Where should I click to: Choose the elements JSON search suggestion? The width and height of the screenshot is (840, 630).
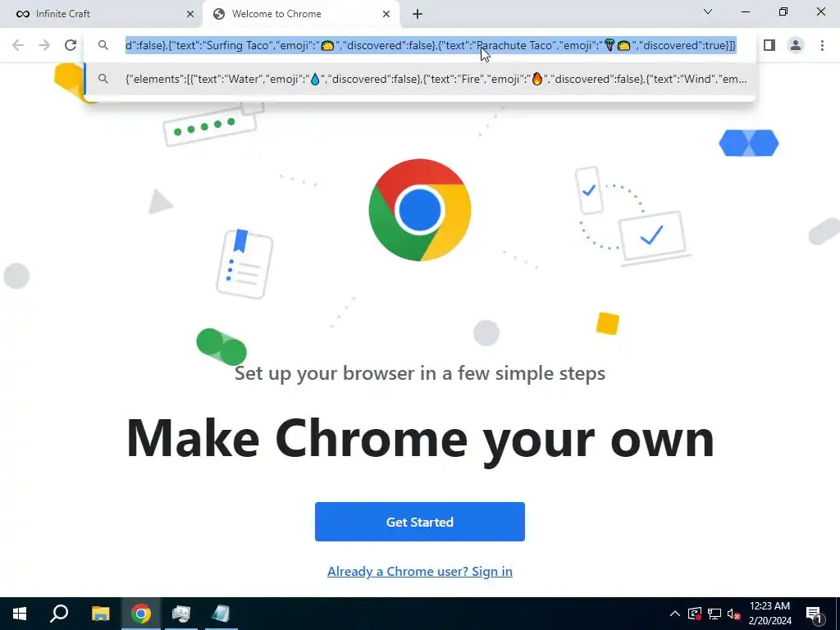(x=420, y=80)
